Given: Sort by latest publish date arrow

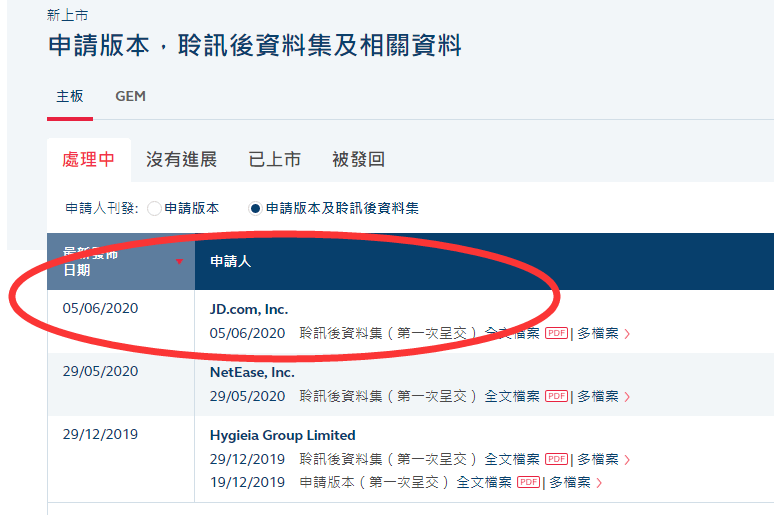Looking at the screenshot, I should [179, 262].
